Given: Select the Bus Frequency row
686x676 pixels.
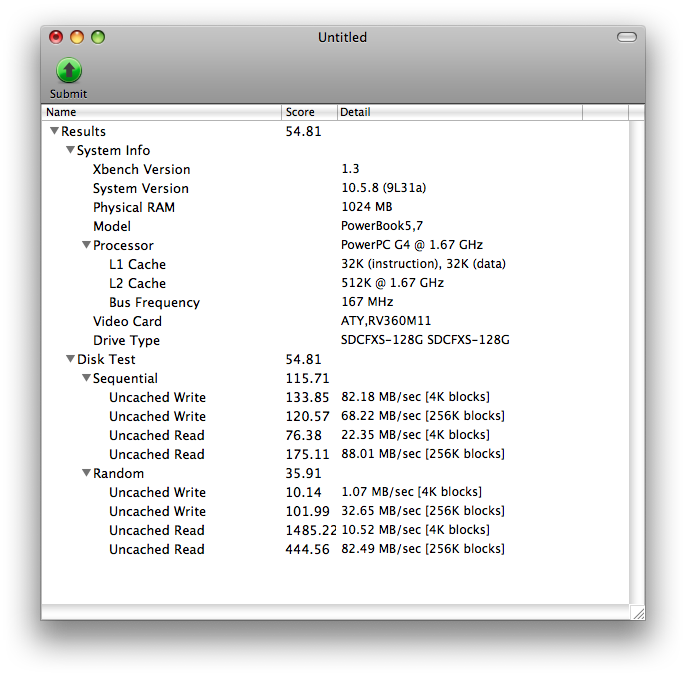Looking at the screenshot, I should (336, 302).
